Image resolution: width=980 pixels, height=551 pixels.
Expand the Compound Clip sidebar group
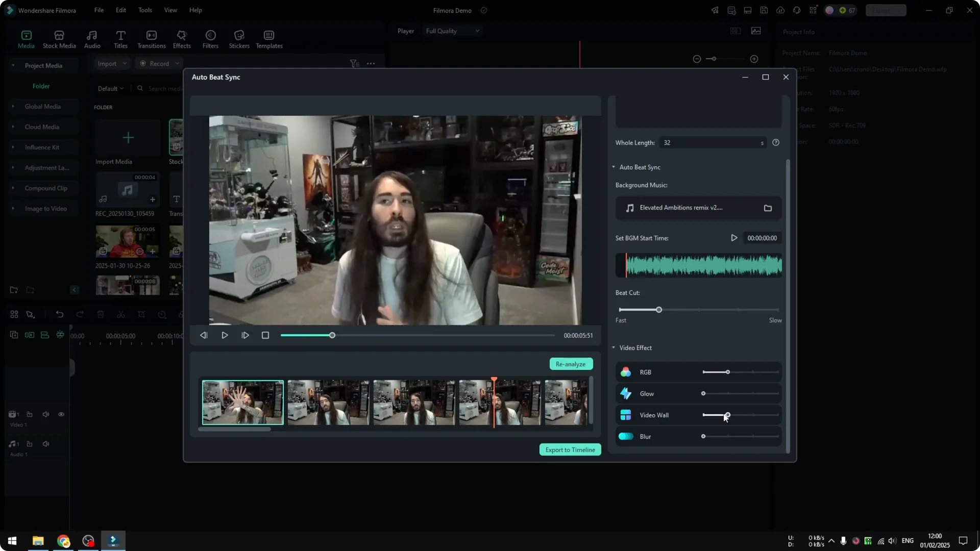pyautogui.click(x=13, y=188)
